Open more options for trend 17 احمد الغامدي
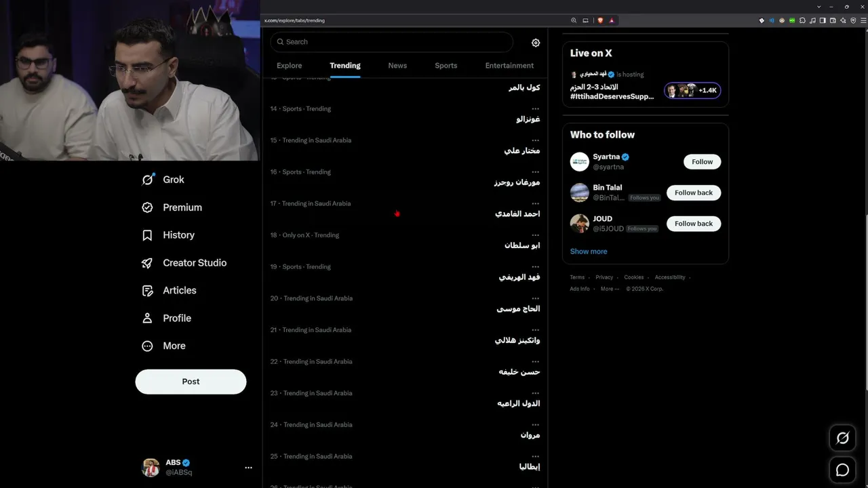868x488 pixels. coord(535,203)
